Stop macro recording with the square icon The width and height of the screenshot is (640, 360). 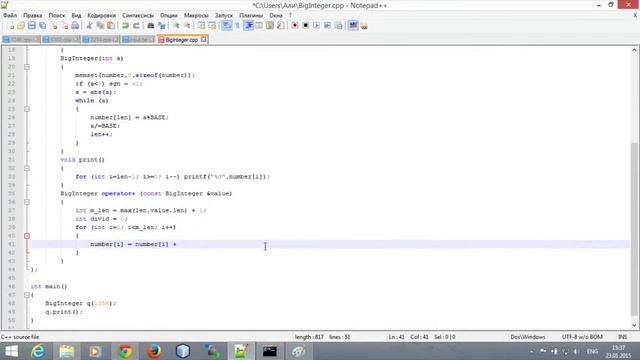[x=305, y=26]
